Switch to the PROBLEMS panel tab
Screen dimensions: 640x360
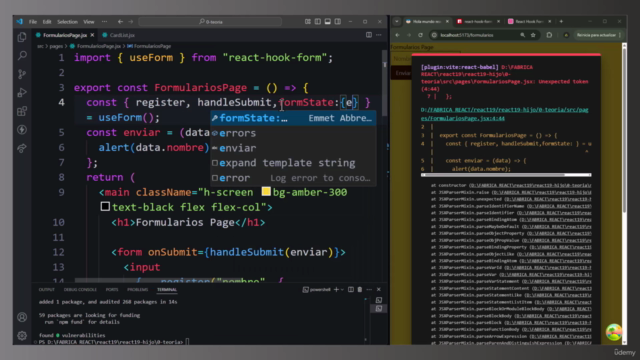pos(138,289)
